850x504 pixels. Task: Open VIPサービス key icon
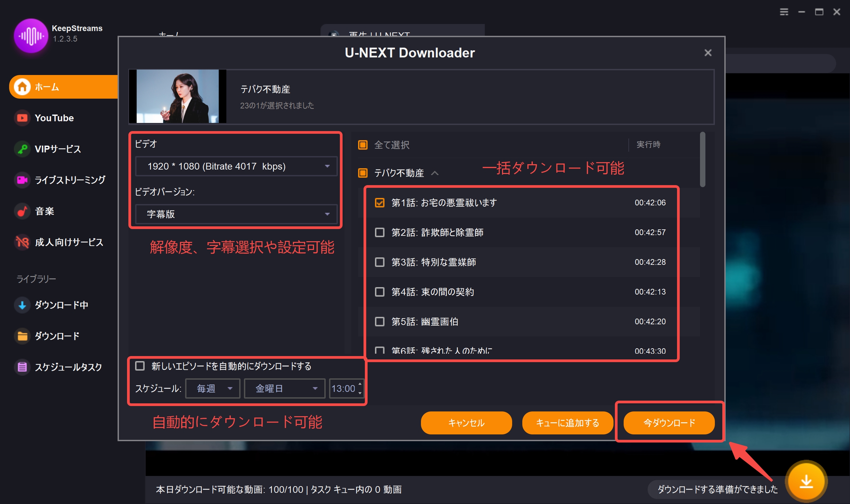22,149
